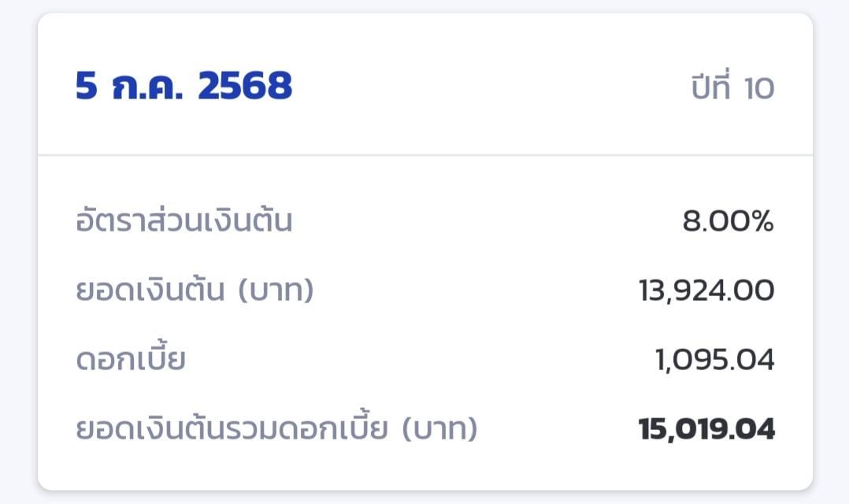Click the day number 5 in heading

(87, 86)
